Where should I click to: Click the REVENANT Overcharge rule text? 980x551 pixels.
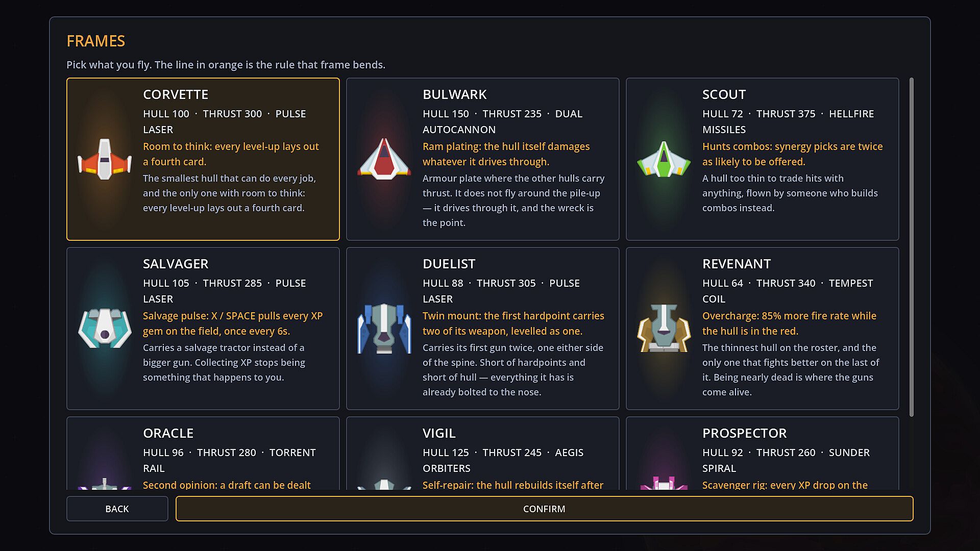click(789, 323)
